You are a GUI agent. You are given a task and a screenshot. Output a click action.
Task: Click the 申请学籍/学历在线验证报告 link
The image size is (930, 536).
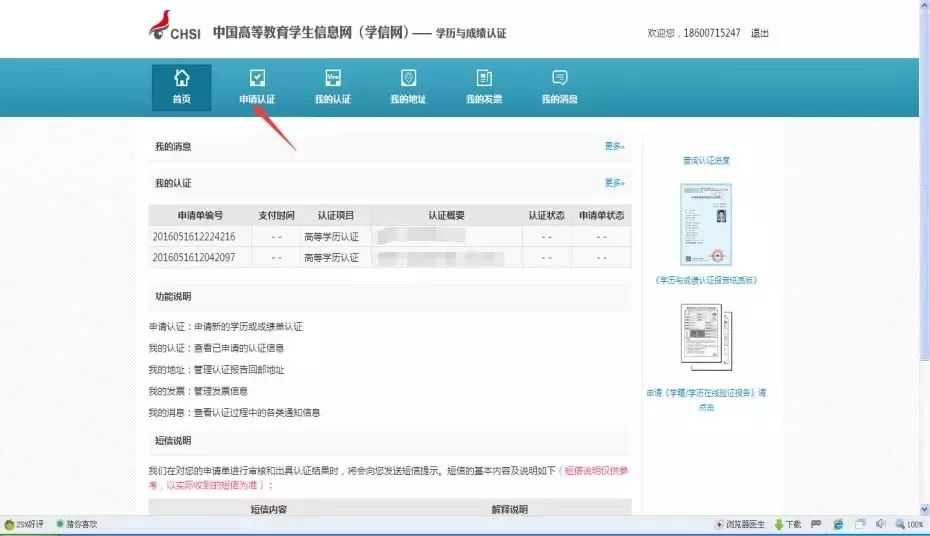[x=706, y=400]
